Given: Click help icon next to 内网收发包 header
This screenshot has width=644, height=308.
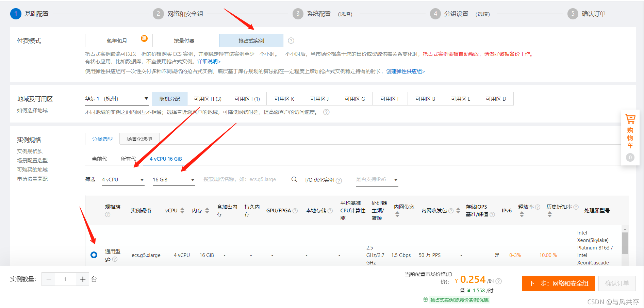Looking at the screenshot, I should 451,211.
